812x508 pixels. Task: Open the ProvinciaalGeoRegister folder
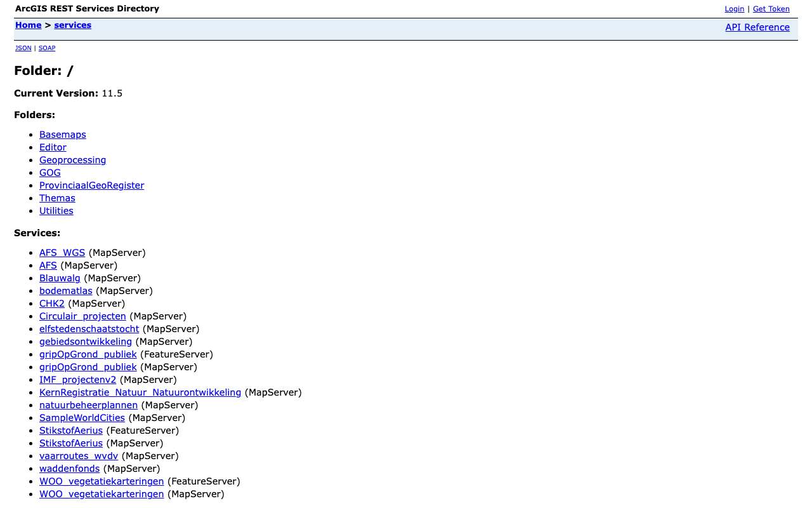coord(91,185)
